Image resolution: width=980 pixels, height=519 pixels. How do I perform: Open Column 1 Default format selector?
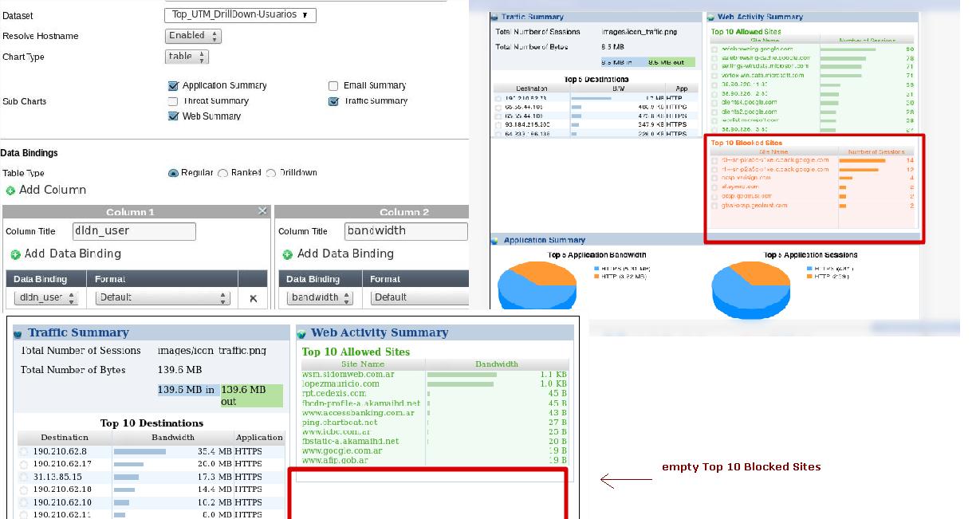pos(163,297)
